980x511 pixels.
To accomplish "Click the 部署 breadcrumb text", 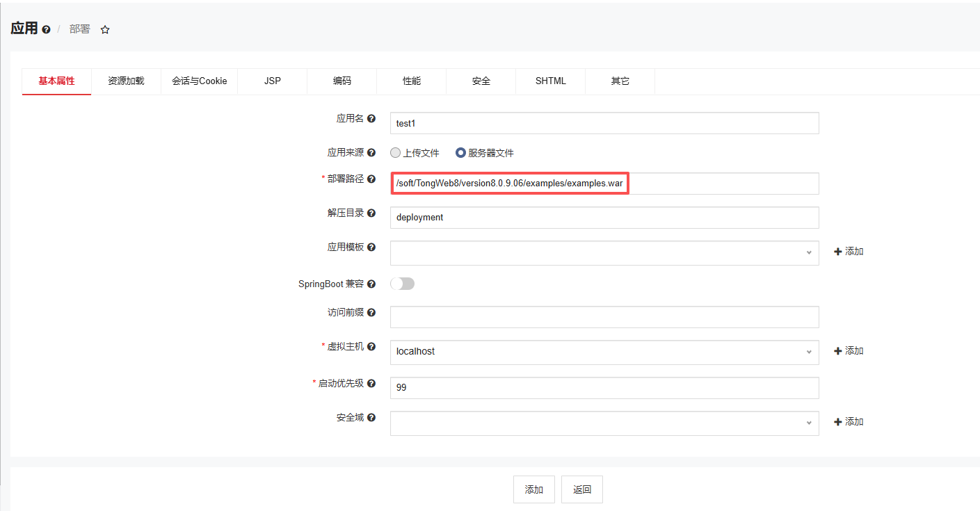I will tap(80, 29).
